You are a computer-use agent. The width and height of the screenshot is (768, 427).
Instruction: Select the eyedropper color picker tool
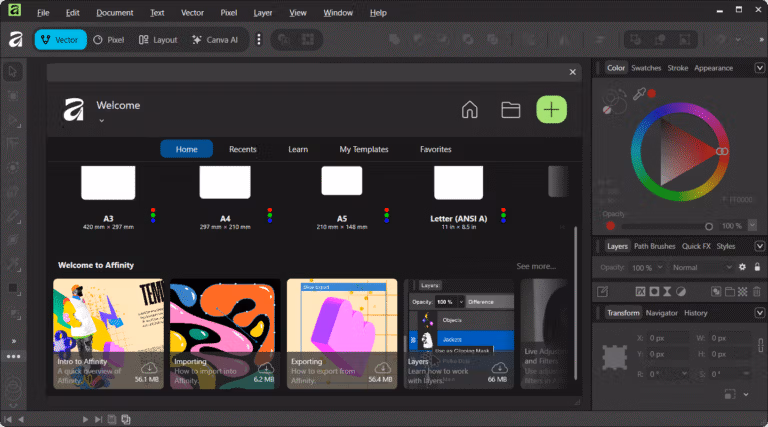[x=639, y=94]
